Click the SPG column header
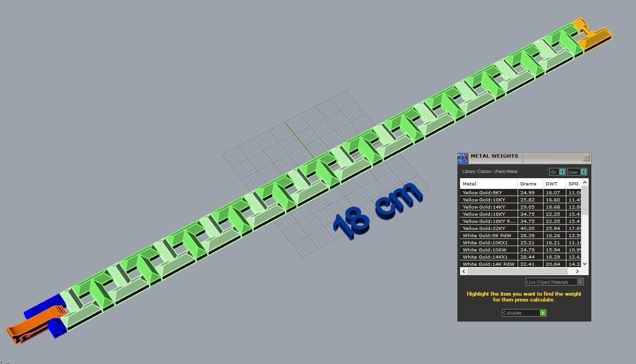This screenshot has height=364, width=636. tap(573, 184)
